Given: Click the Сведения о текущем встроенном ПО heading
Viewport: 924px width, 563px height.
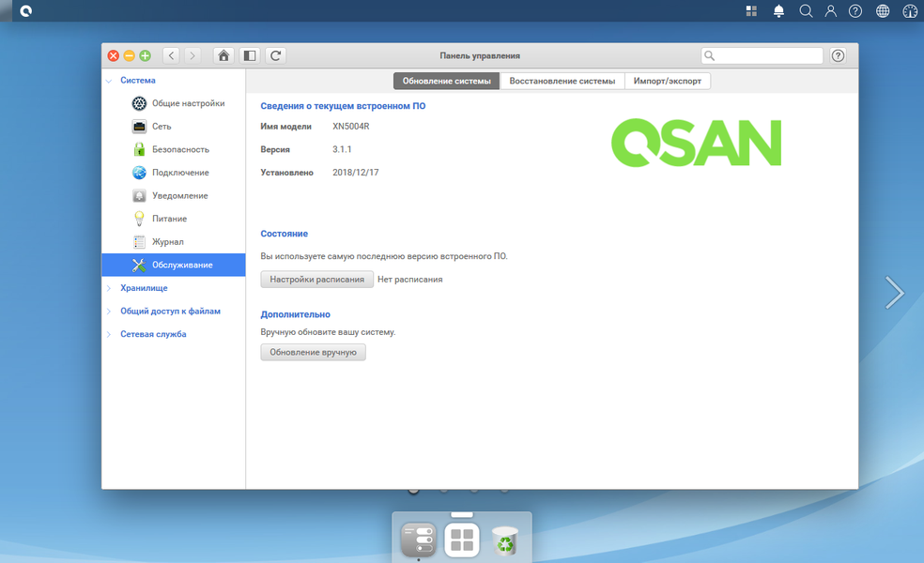Looking at the screenshot, I should click(x=343, y=106).
